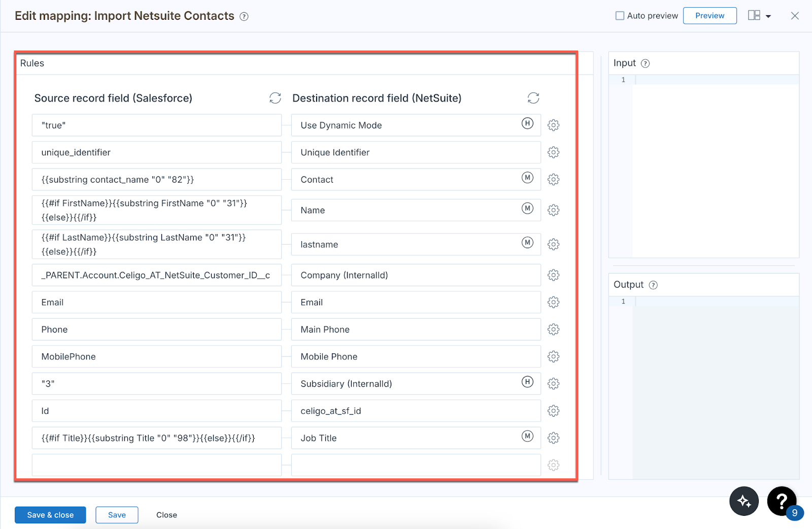
Task: Click into the Input code editor
Action: 704,166
